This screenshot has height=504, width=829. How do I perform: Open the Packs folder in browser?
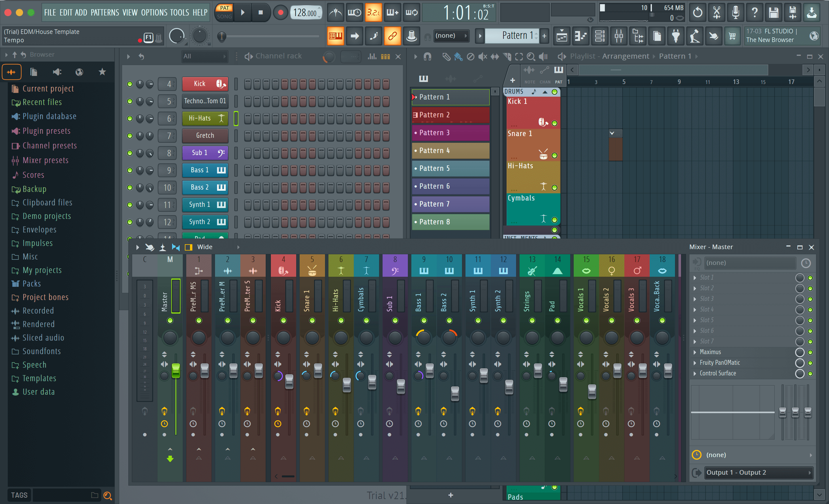click(x=32, y=284)
